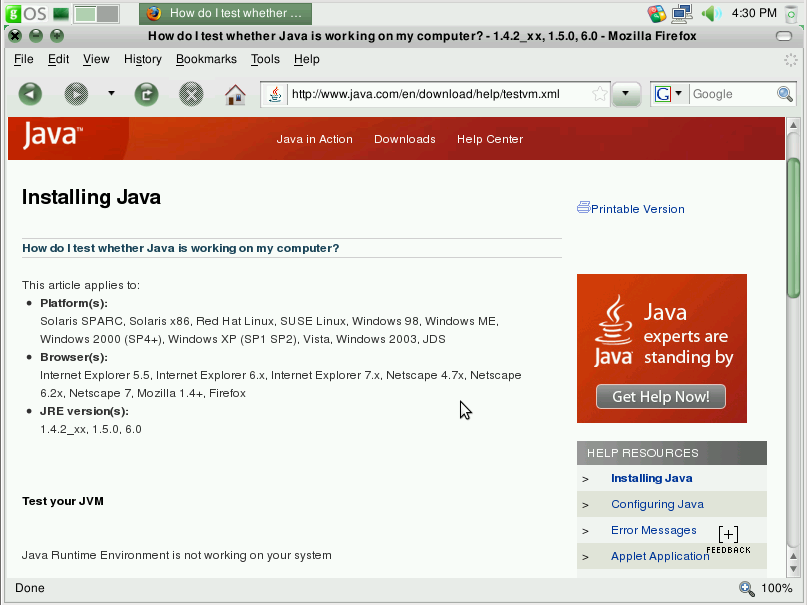Go back to the previous page

pyautogui.click(x=30, y=94)
